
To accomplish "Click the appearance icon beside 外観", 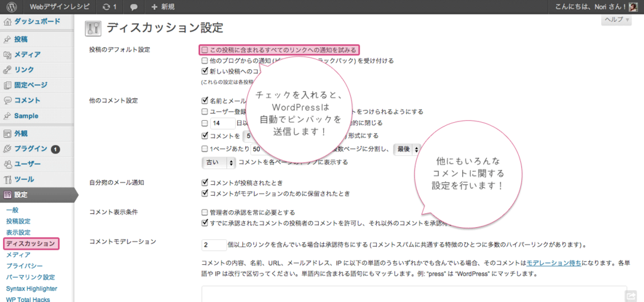I will click(8, 133).
